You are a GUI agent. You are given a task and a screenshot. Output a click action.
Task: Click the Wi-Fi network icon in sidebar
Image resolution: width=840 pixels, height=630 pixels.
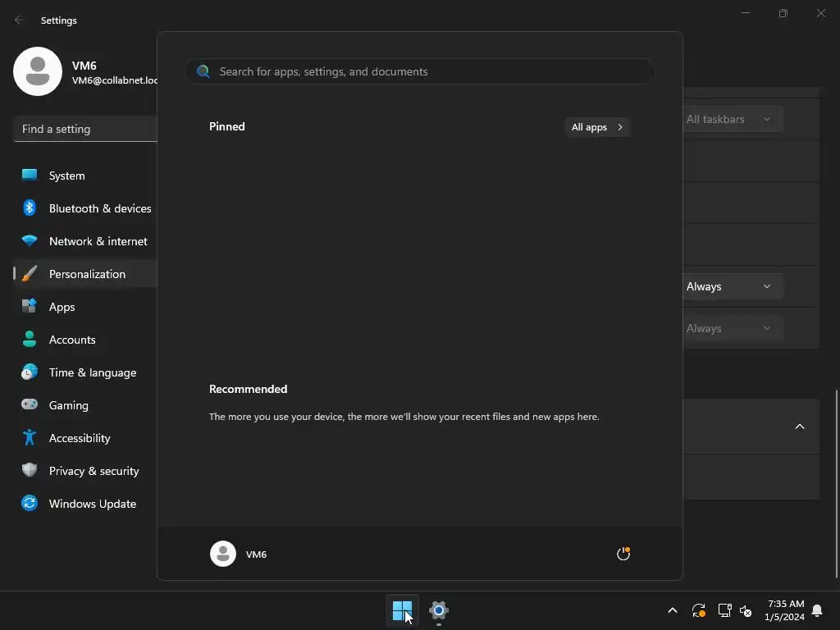pos(30,240)
